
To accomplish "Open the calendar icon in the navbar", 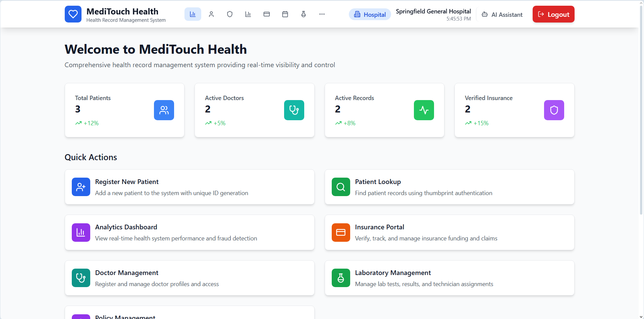I will pos(285,14).
